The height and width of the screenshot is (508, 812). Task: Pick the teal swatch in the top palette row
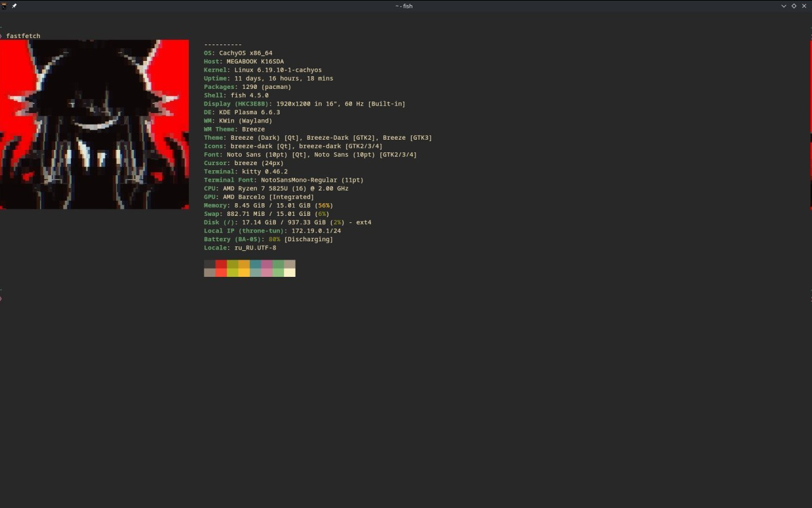[255, 264]
